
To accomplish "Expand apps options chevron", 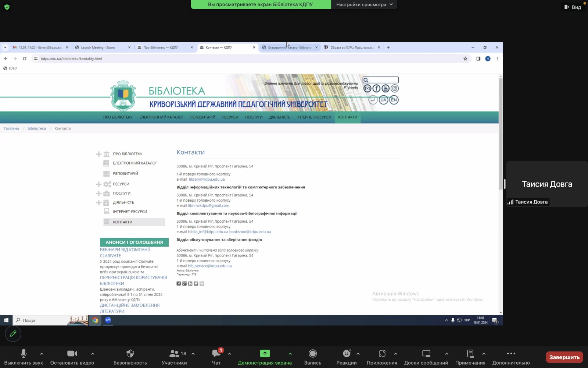I will coord(395,354).
